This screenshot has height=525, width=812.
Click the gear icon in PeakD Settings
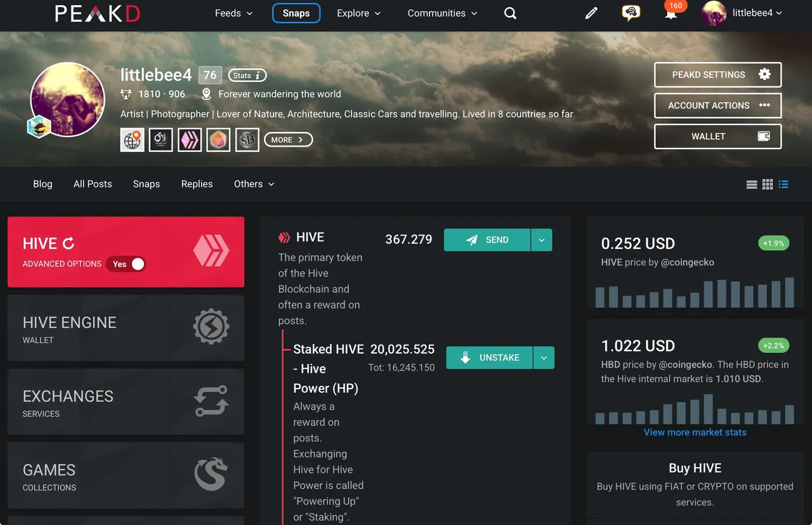764,74
